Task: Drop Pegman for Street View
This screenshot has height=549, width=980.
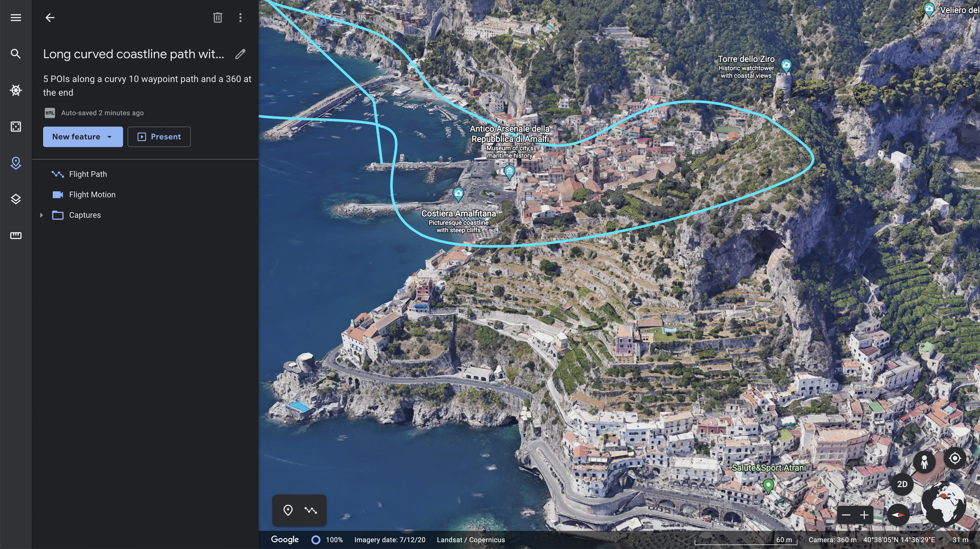Action: click(x=924, y=462)
